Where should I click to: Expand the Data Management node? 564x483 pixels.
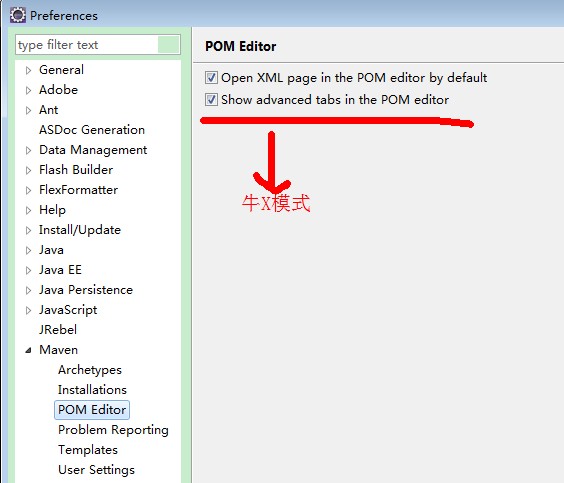coord(28,150)
